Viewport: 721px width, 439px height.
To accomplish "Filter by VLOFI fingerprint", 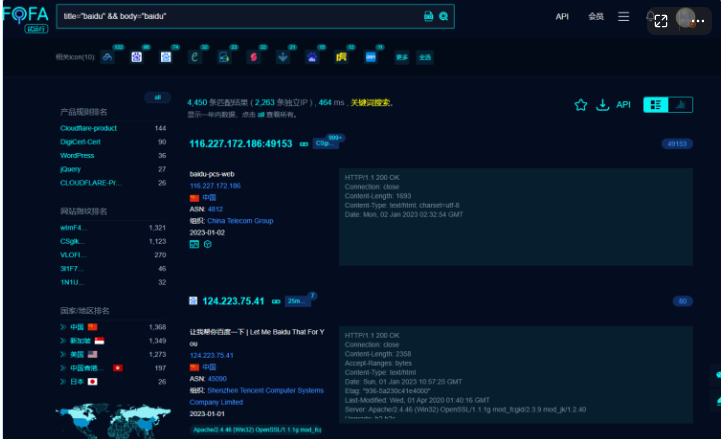I will 73,255.
